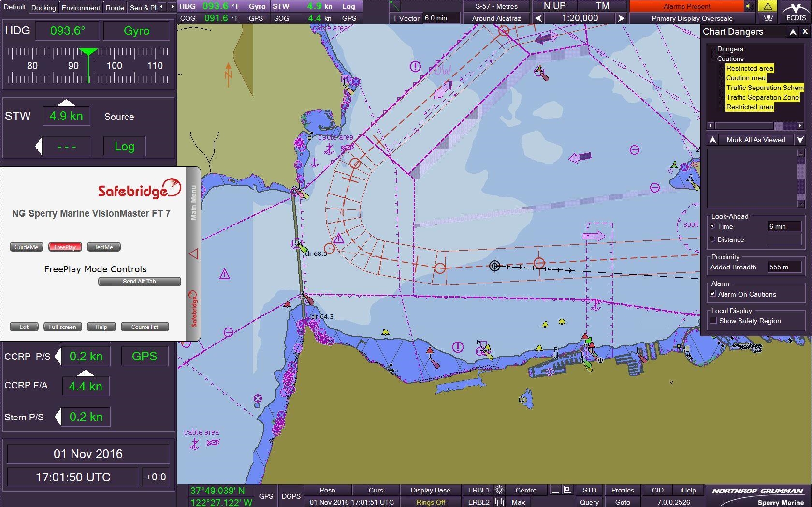812x507 pixels.
Task: Click own ship symbol on the chart
Action: (x=494, y=266)
